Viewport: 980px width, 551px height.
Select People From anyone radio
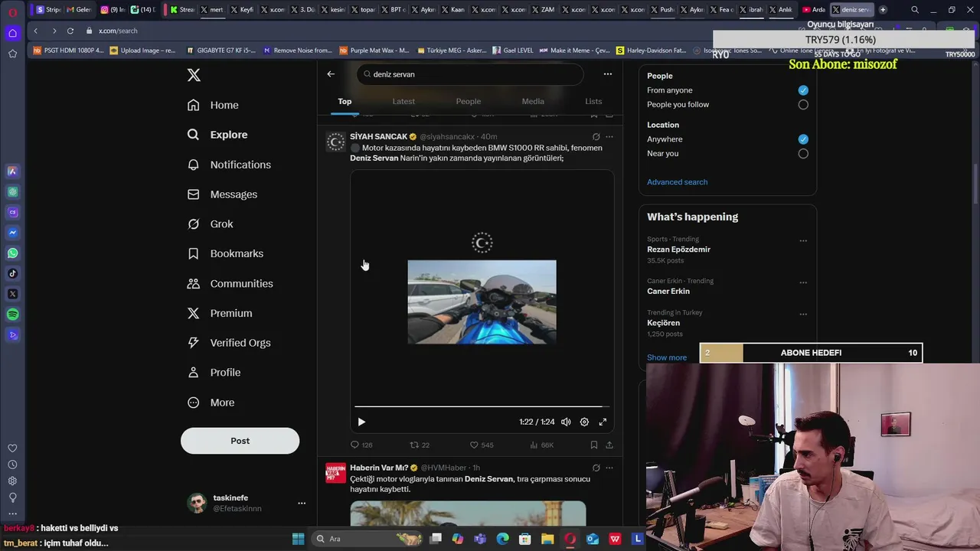click(803, 90)
